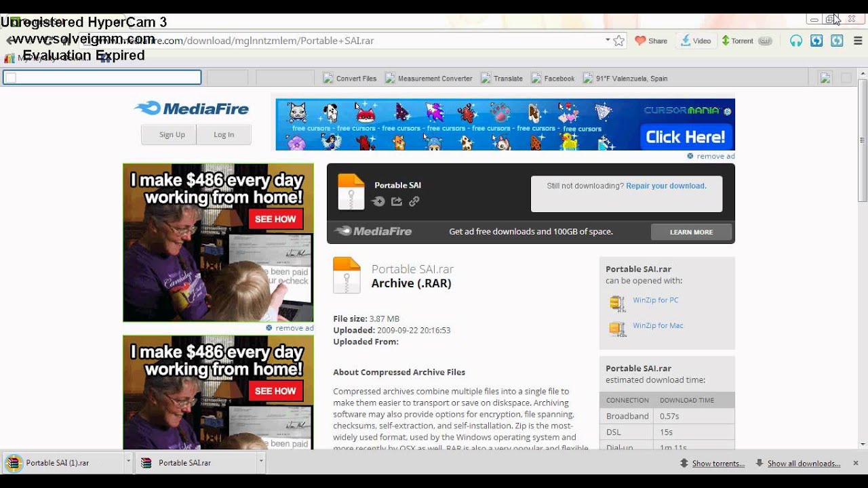Click the About Compressed Archive Files heading
The width and height of the screenshot is (868, 488).
(399, 372)
